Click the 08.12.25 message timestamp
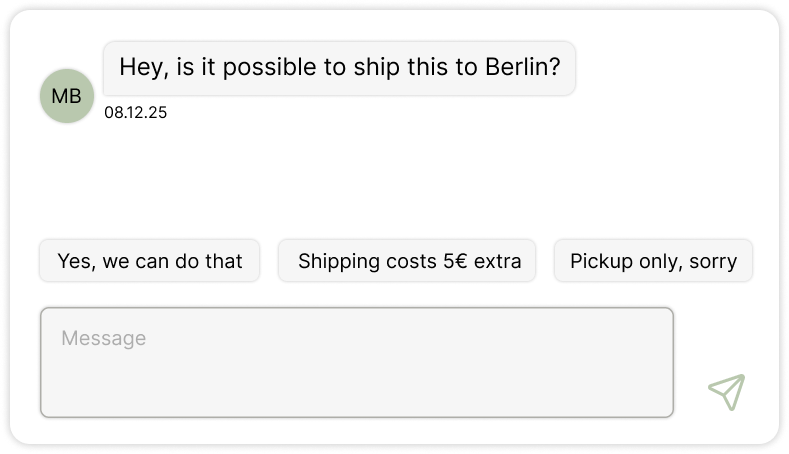Image resolution: width=789 pixels, height=454 pixels. pos(135,113)
